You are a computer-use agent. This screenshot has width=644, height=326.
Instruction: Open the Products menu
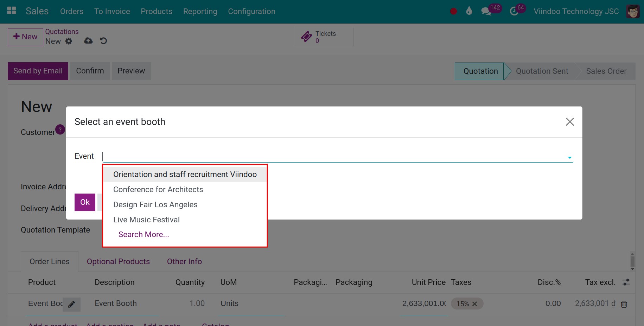[157, 12]
